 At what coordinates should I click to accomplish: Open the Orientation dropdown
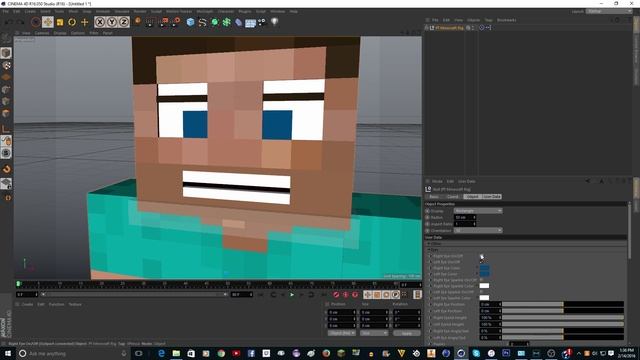tap(478, 231)
